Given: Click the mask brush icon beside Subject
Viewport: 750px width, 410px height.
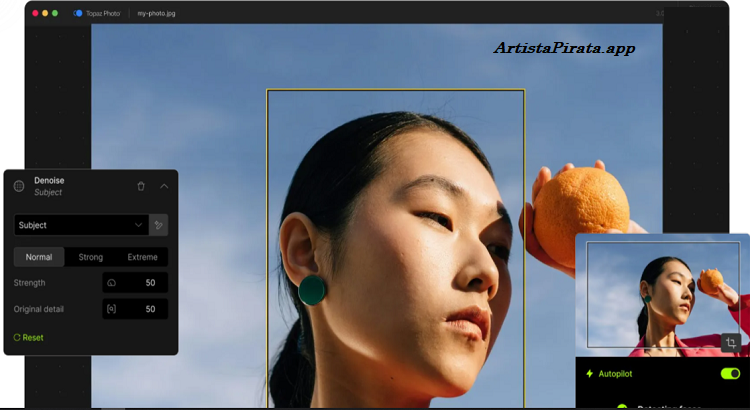Looking at the screenshot, I should [158, 225].
